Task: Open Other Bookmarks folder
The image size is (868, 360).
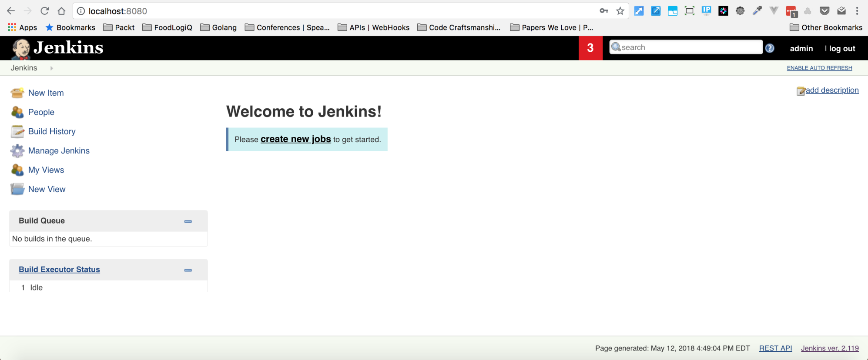Action: pyautogui.click(x=826, y=27)
